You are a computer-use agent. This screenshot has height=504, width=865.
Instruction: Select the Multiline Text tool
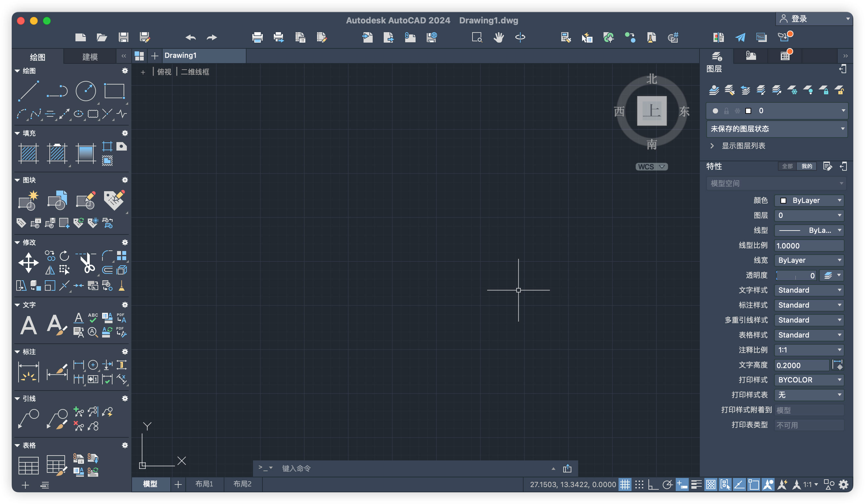coord(29,325)
